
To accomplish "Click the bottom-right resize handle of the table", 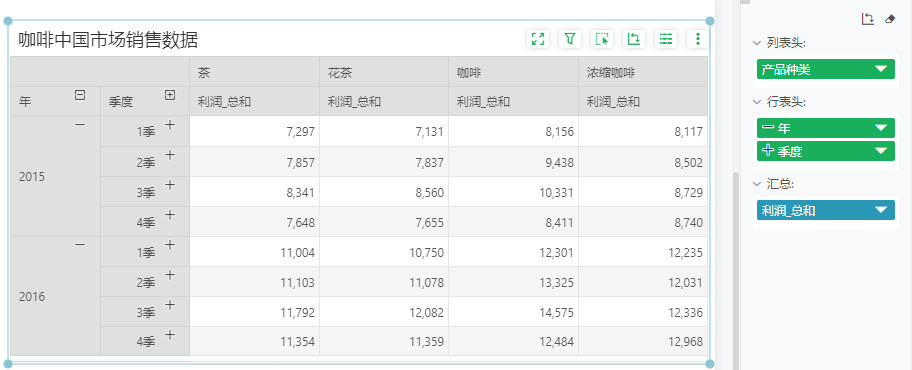I will tap(710, 364).
